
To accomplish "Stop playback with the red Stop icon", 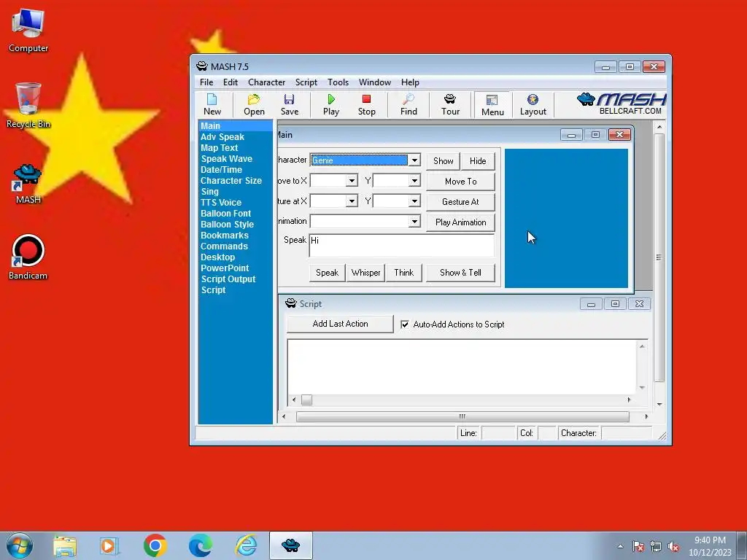I will [x=366, y=105].
